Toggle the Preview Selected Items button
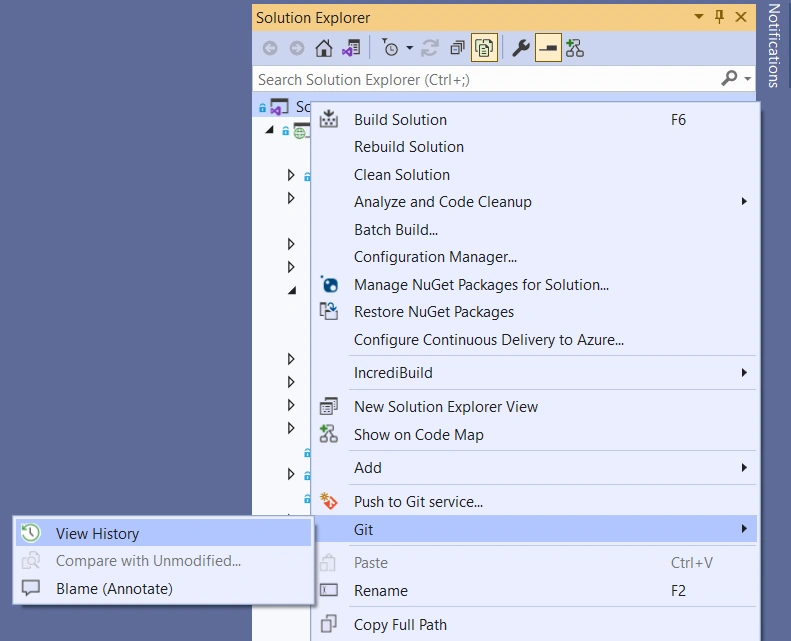Viewport: 791px width, 641px height. click(x=548, y=48)
